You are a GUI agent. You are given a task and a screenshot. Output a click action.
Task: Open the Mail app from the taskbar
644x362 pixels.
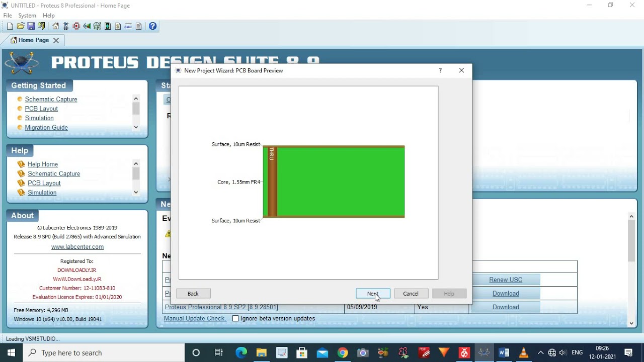(323, 352)
